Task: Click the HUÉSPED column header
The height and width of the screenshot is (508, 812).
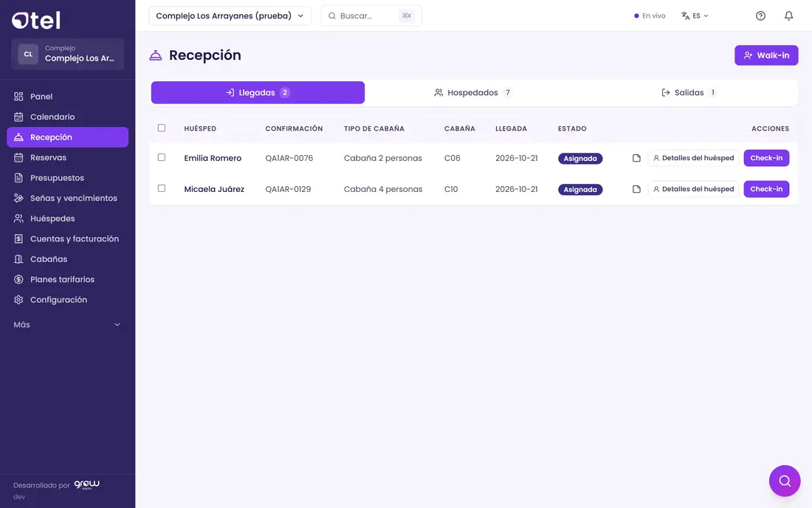Action: [x=200, y=128]
